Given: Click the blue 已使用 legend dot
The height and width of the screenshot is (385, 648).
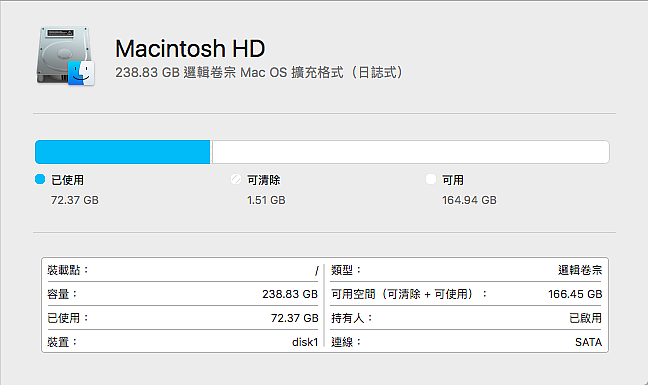Looking at the screenshot, I should tap(40, 179).
